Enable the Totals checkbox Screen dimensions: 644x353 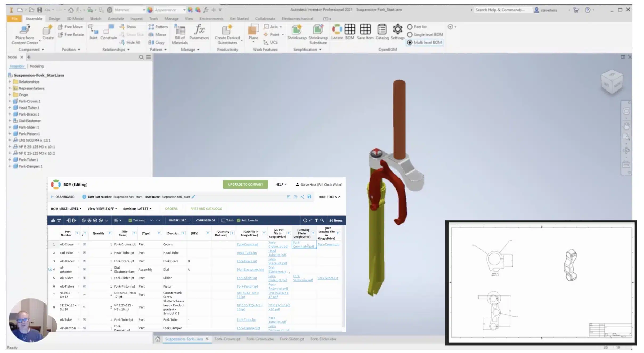223,220
